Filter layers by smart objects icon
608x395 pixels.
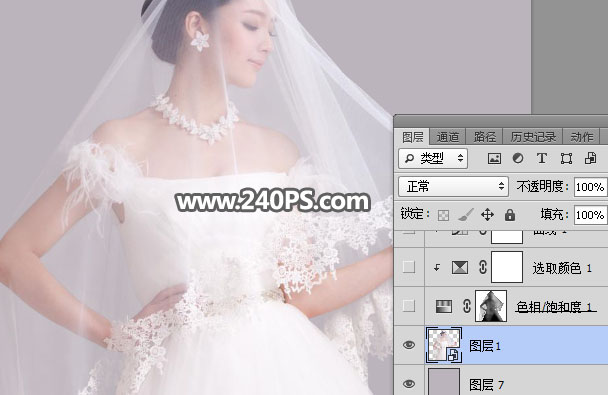point(591,159)
